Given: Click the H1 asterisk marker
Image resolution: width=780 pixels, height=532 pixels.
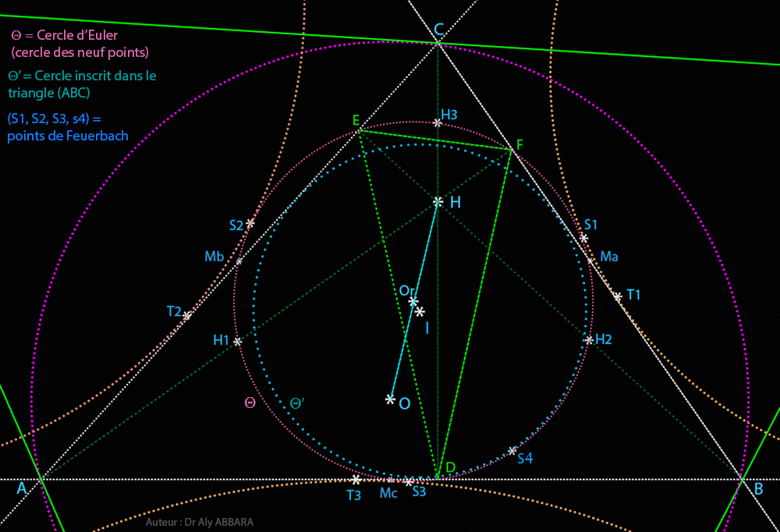Looking at the screenshot, I should (238, 342).
